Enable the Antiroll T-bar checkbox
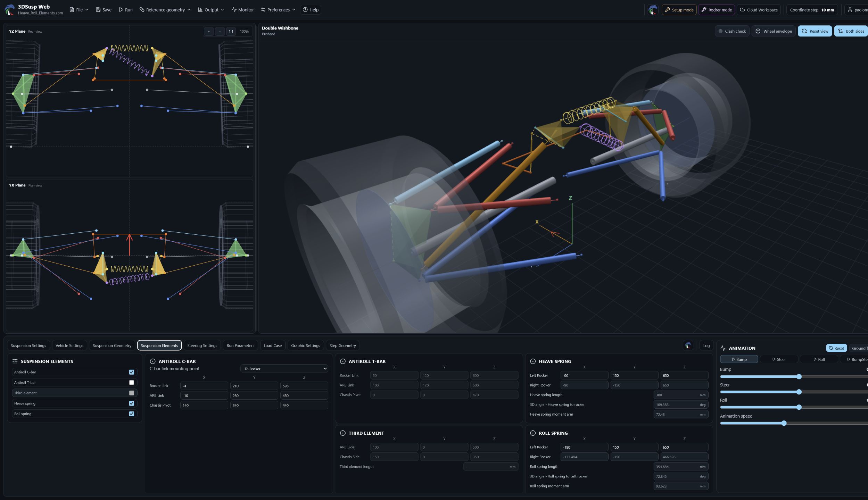 point(132,383)
